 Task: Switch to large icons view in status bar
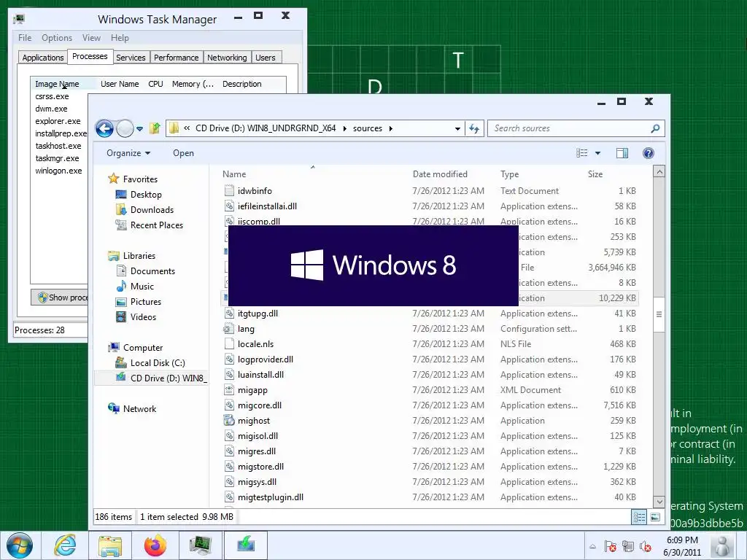pos(655,517)
